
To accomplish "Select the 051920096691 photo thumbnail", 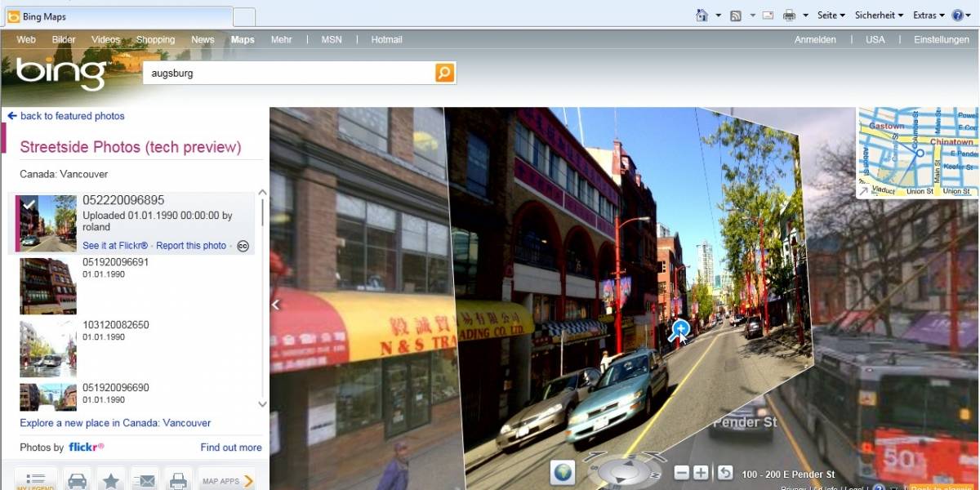I will pyautogui.click(x=47, y=287).
